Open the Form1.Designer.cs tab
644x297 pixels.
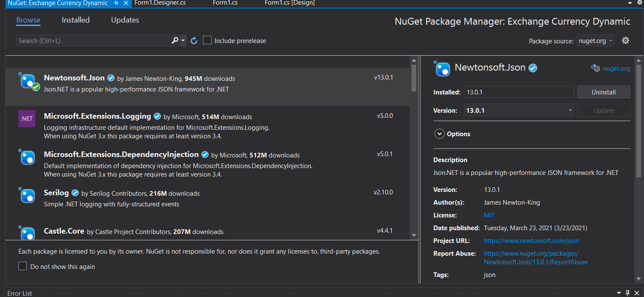click(160, 3)
